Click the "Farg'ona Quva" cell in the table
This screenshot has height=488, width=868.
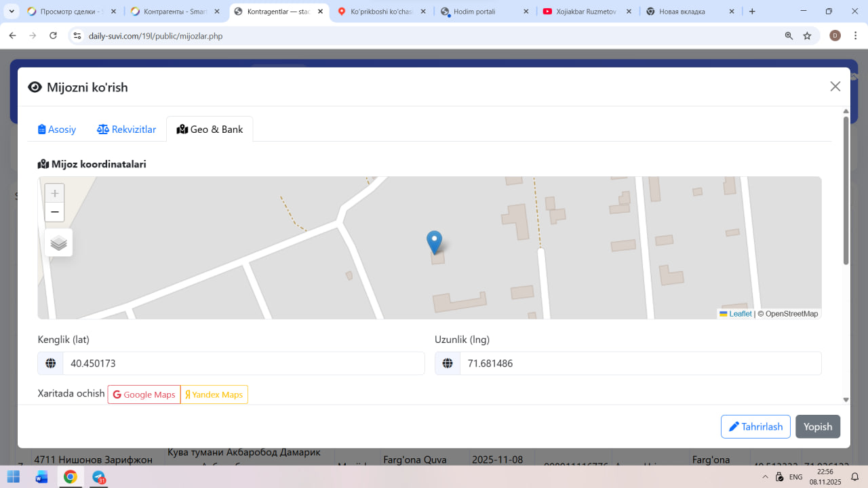415,460
